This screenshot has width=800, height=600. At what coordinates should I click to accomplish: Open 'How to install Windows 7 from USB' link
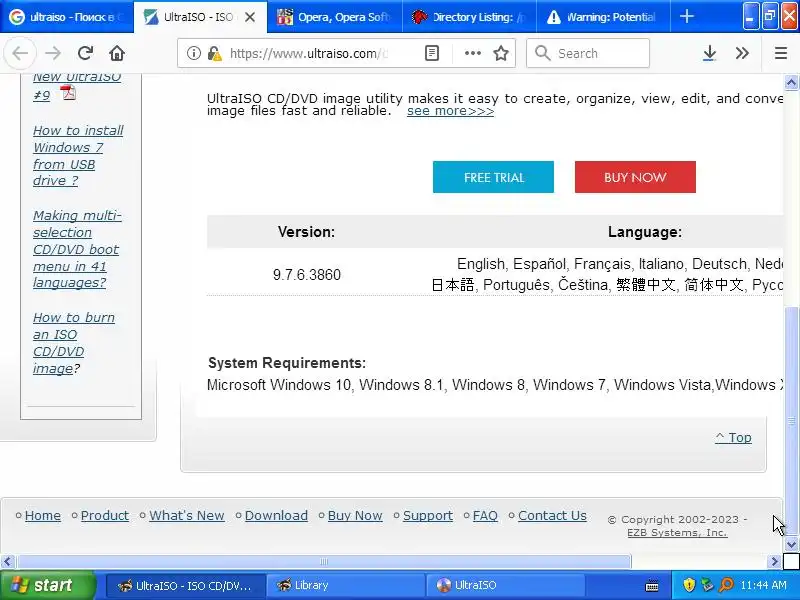pos(78,156)
